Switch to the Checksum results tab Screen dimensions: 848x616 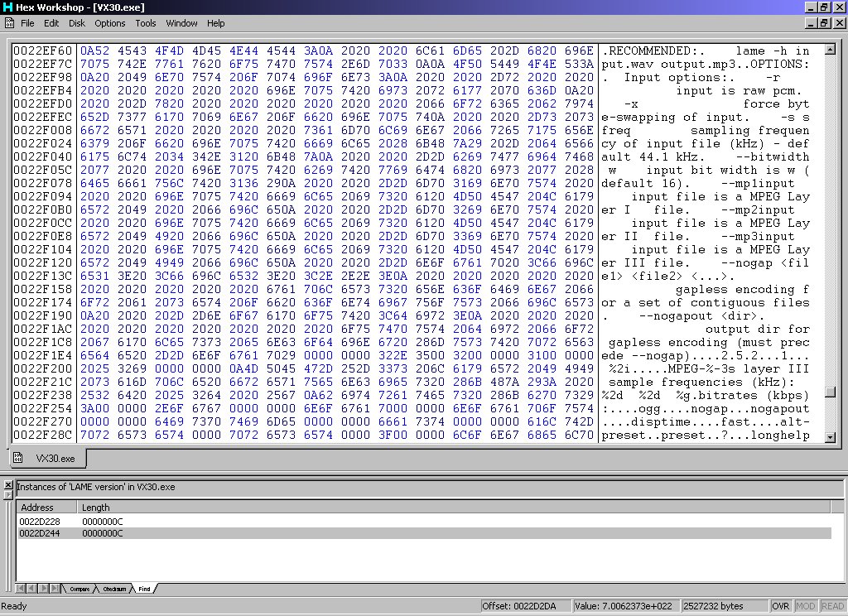tap(114, 589)
